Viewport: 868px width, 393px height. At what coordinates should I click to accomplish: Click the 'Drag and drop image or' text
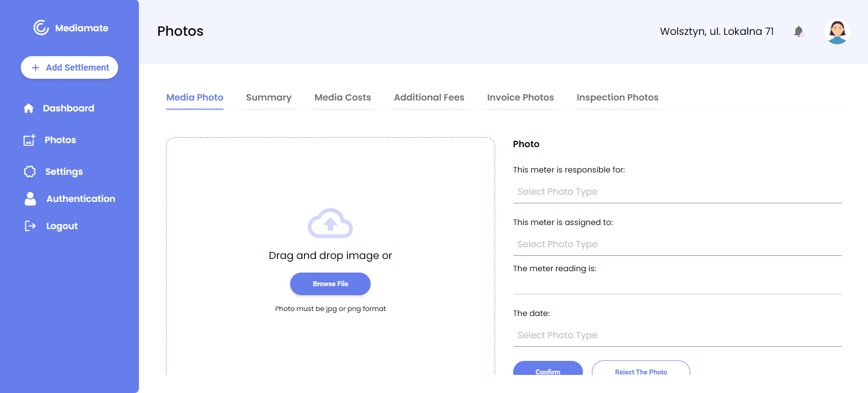[330, 255]
